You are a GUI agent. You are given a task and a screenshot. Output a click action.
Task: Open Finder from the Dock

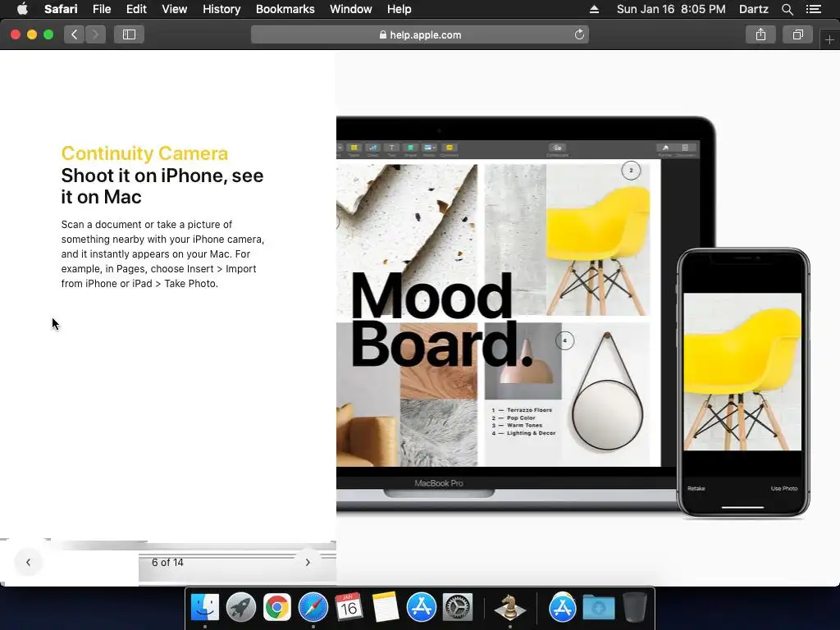pos(205,608)
